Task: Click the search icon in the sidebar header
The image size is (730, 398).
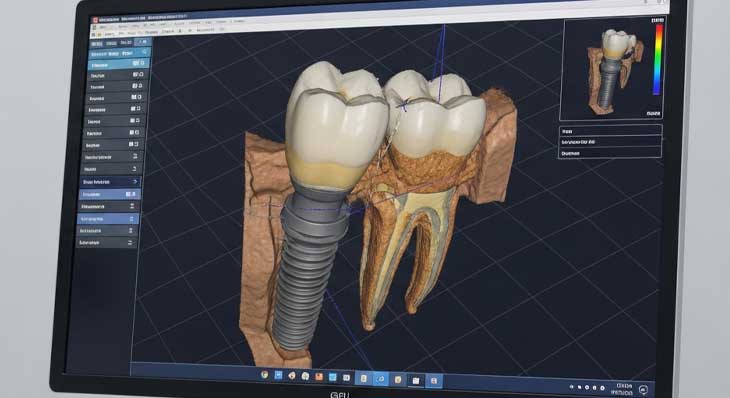Action: pos(145,52)
